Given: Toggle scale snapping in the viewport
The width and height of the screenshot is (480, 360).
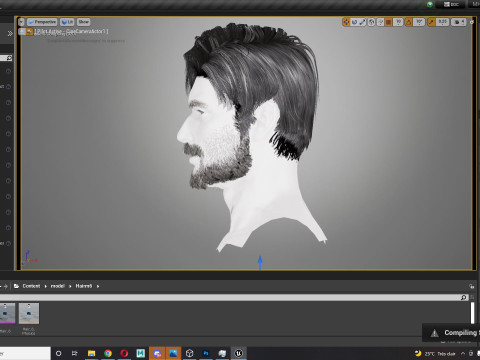Looking at the screenshot, I should tap(431, 22).
